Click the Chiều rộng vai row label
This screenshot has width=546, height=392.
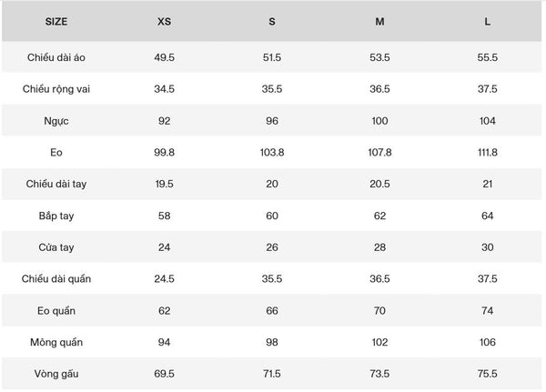point(56,89)
